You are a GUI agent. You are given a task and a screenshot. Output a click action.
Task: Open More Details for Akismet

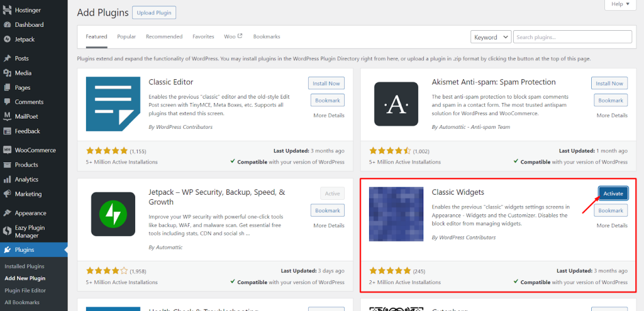[x=612, y=116]
